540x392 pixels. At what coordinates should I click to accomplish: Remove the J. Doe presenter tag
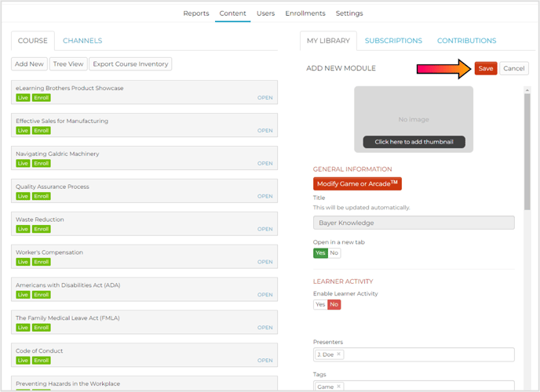coord(339,354)
